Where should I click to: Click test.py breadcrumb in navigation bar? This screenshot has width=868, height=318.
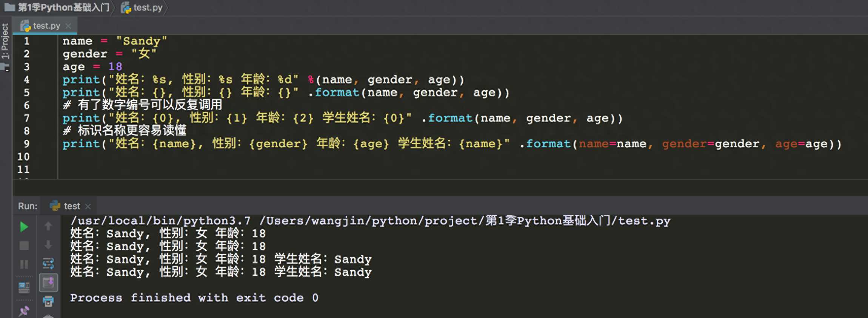pyautogui.click(x=148, y=7)
